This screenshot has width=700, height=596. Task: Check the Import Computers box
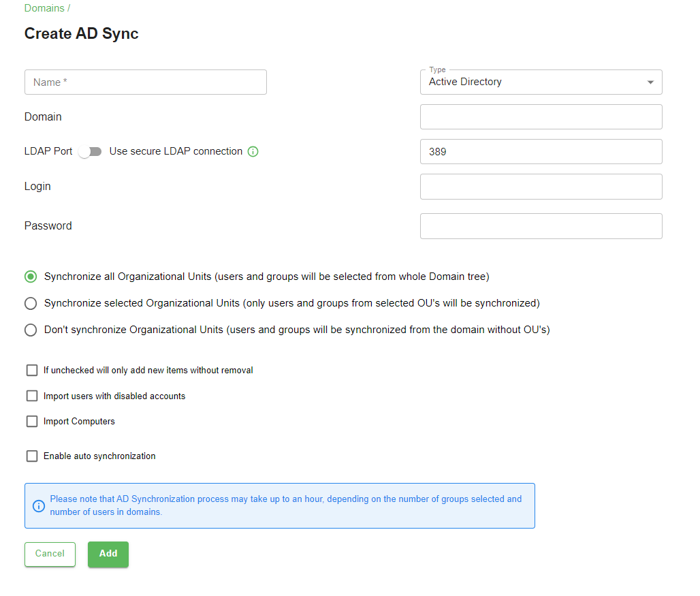[x=31, y=421]
